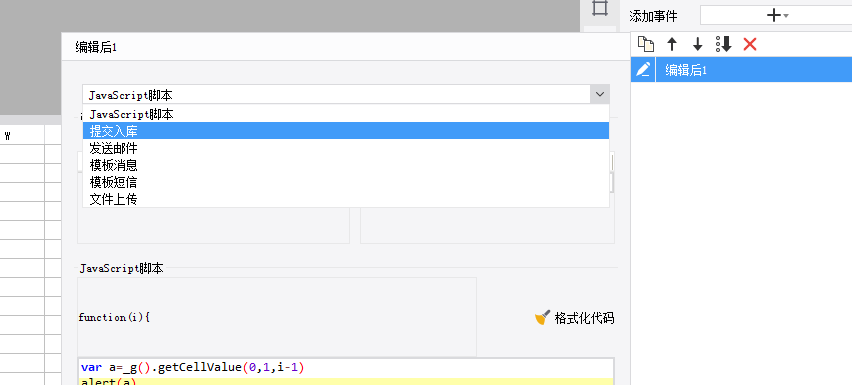Move event down with the down arrow
This screenshot has height=385, width=852.
click(x=698, y=45)
